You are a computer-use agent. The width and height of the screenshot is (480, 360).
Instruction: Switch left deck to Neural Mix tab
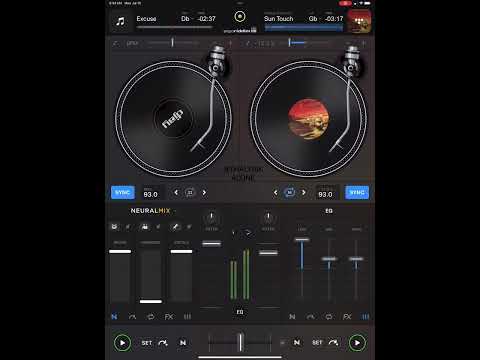(x=114, y=316)
